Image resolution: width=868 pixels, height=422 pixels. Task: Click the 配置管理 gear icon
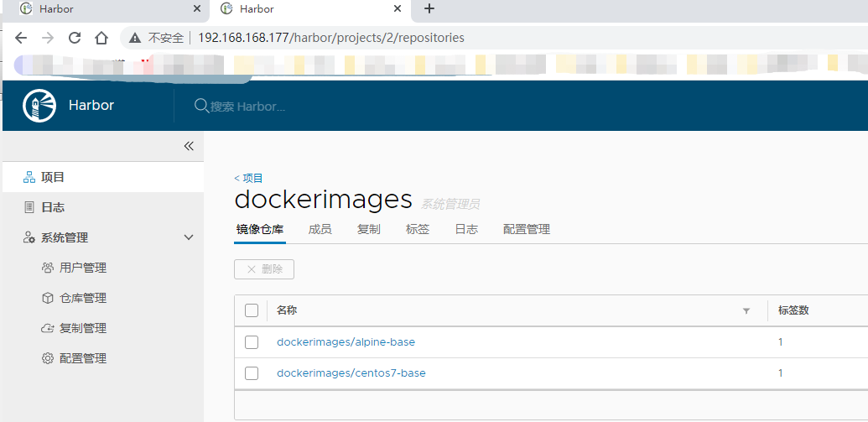click(x=48, y=358)
